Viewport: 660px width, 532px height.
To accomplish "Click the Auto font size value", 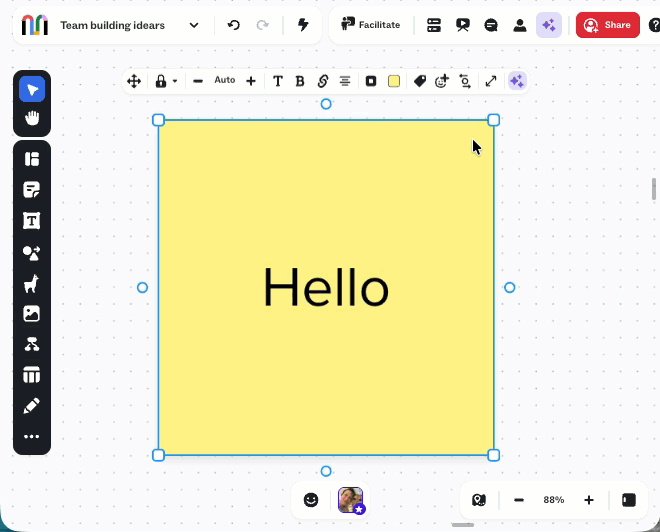I will (x=225, y=80).
